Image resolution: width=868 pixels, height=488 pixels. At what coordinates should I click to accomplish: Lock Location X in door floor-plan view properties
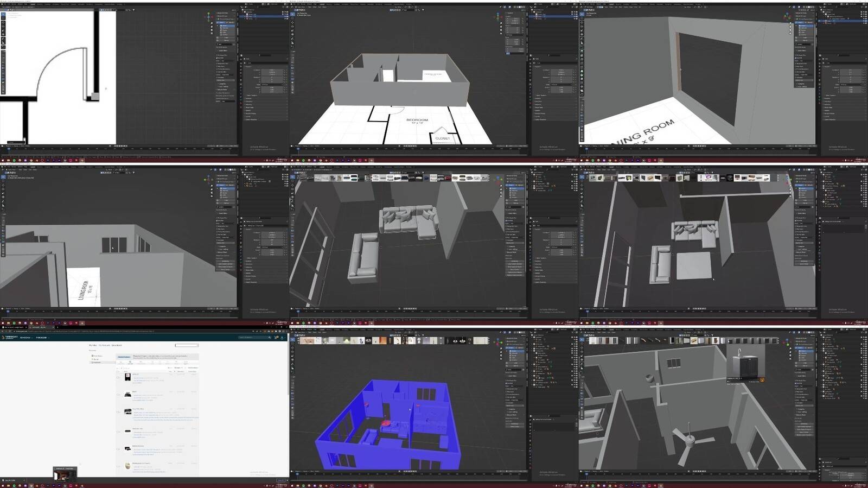(x=284, y=69)
